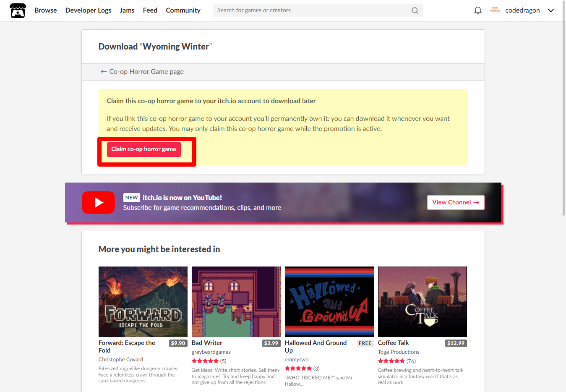Open the Coffee Talk thumbnail

click(423, 302)
